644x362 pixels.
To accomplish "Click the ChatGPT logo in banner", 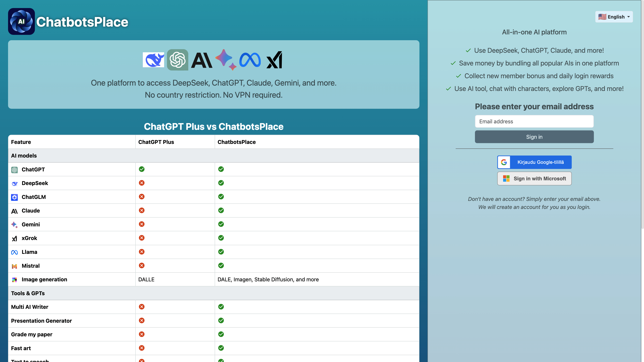I will coord(178,60).
